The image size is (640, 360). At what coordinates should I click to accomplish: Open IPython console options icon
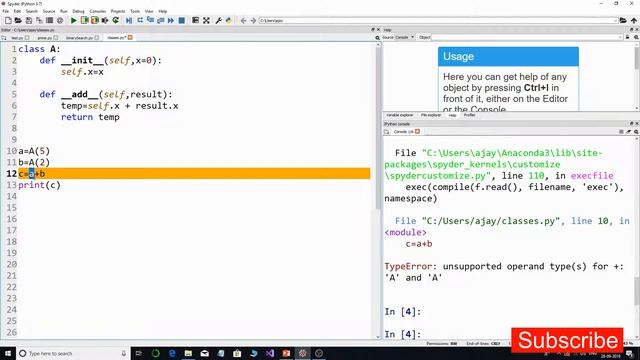[x=636, y=131]
